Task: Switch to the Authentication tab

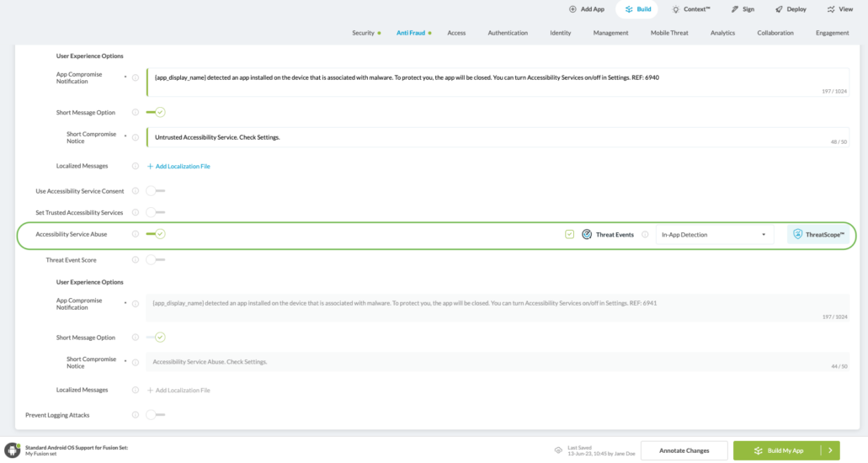Action: tap(508, 33)
